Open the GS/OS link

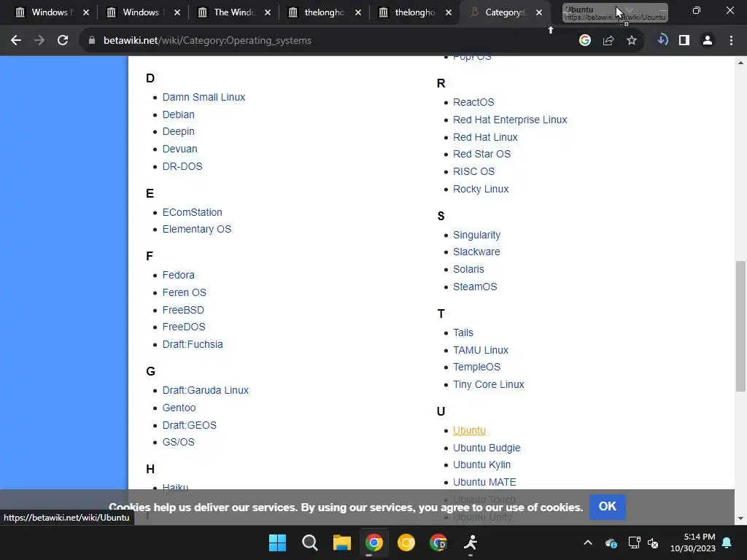click(178, 443)
